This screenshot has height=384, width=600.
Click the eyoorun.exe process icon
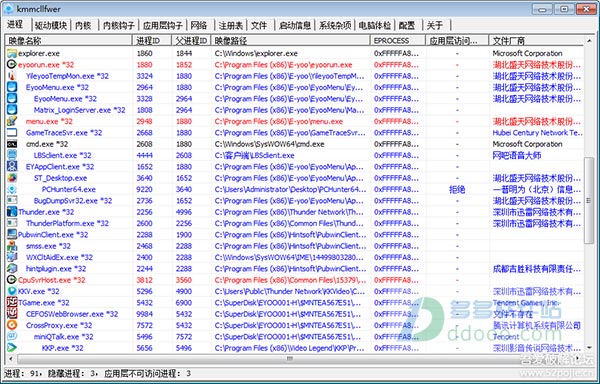12,65
